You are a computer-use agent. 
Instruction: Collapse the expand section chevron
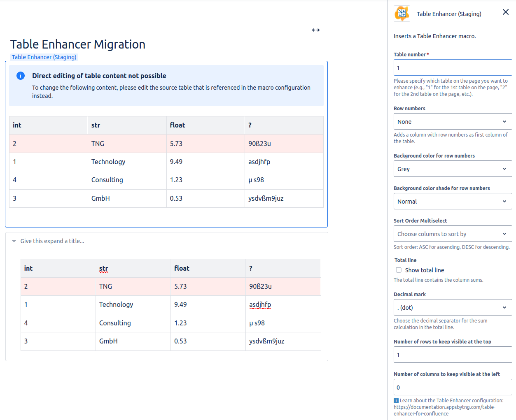[14, 241]
